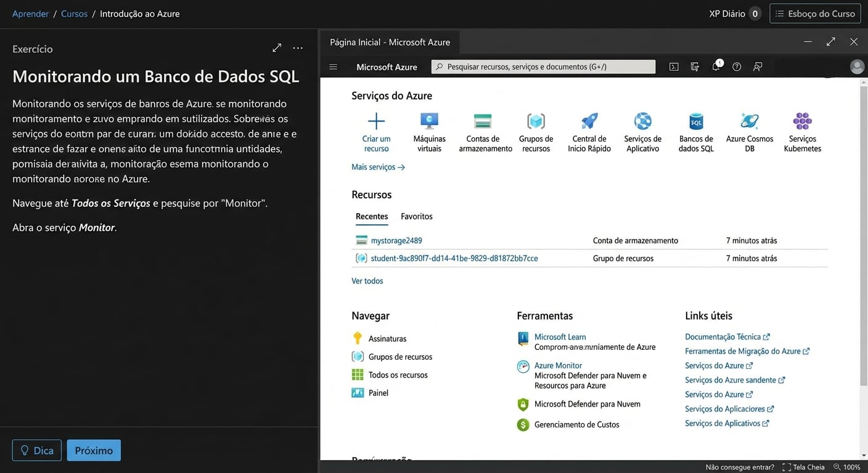Open Assinaturas under Navegar
The height and width of the screenshot is (473, 868).
[387, 339]
